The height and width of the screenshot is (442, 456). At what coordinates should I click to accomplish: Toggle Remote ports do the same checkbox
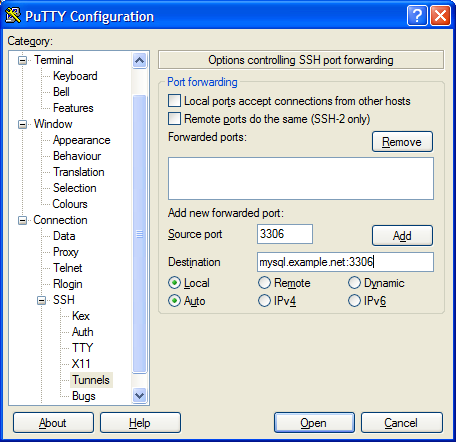(x=174, y=119)
